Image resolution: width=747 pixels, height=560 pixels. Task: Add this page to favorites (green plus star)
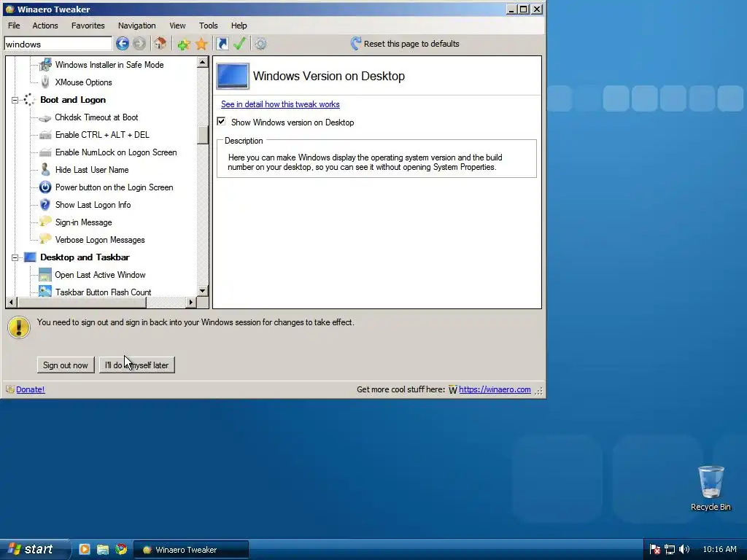pos(184,44)
